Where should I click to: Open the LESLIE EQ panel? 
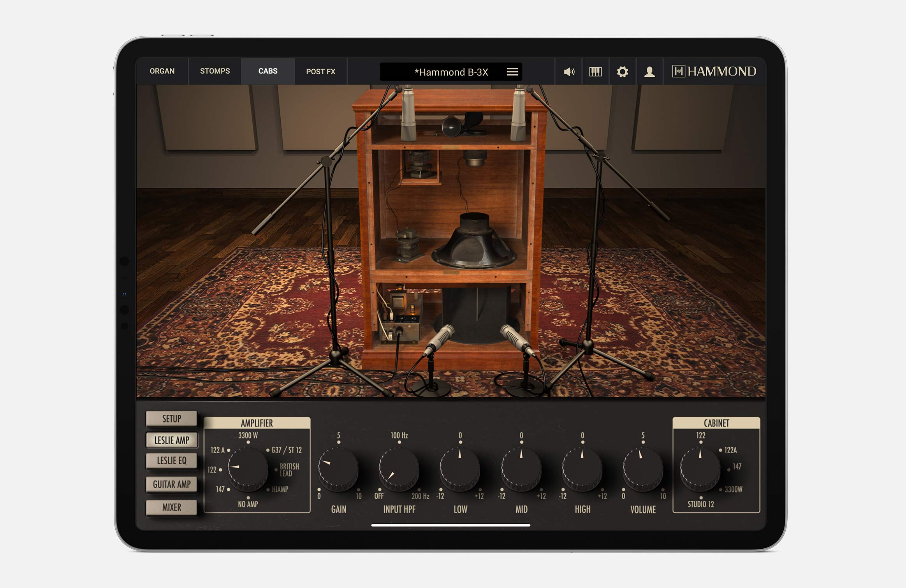(x=171, y=461)
